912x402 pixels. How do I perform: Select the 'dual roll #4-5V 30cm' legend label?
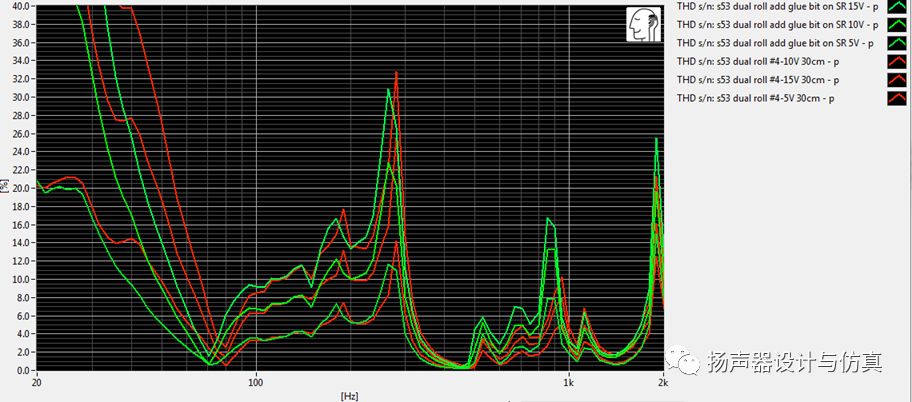[754, 97]
